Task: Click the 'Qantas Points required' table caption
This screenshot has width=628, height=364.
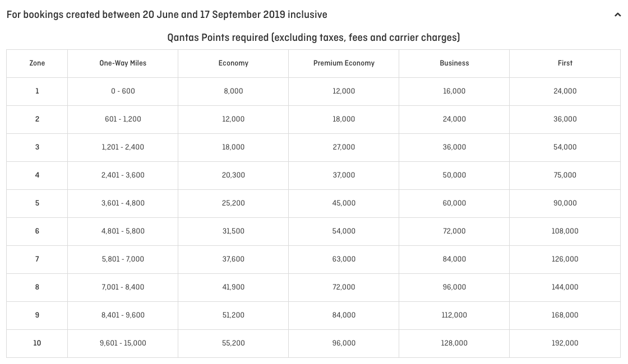Action: coord(313,38)
